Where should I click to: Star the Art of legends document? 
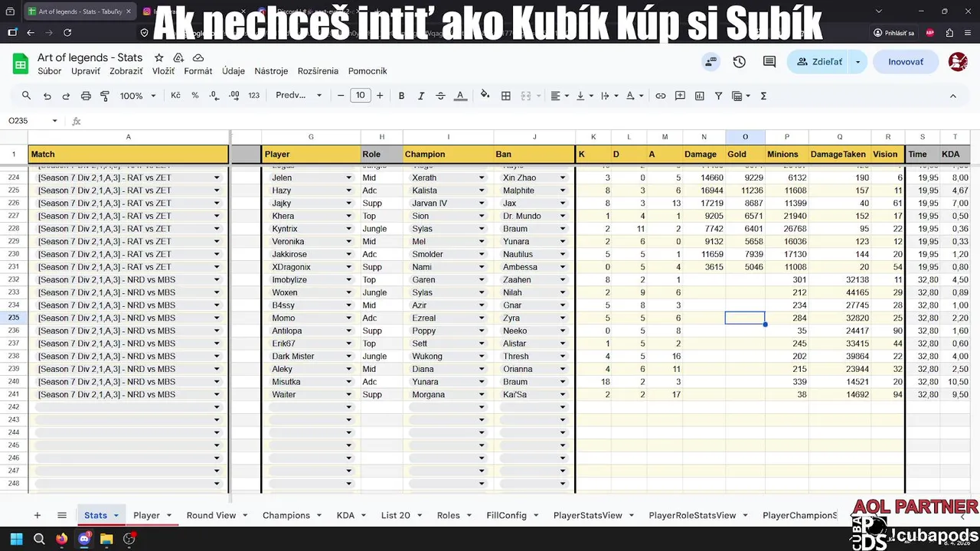[x=159, y=58]
